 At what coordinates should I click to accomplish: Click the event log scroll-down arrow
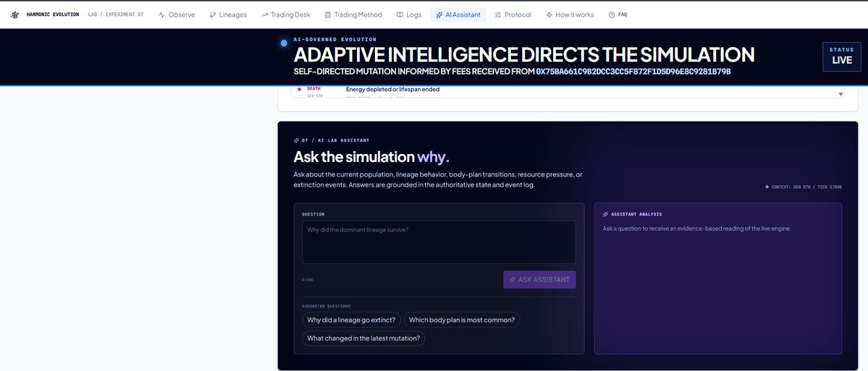coord(841,94)
